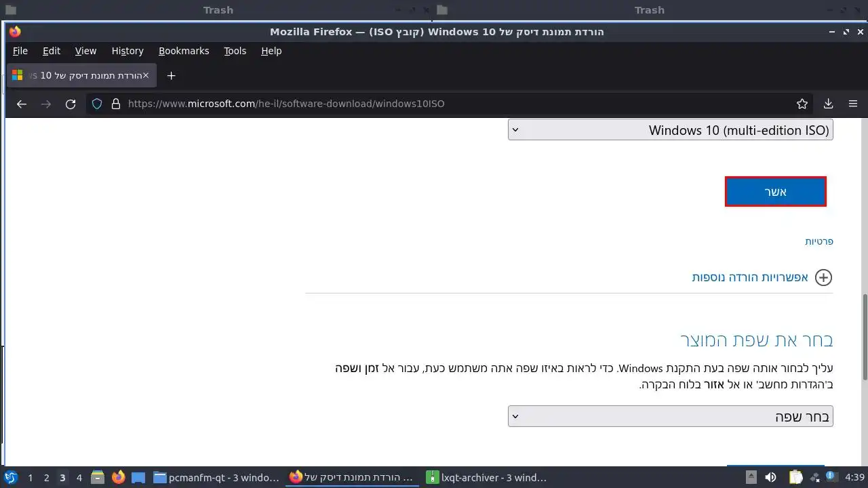Switch to virtual desktop 1
Image resolution: width=868 pixels, height=488 pixels.
[x=31, y=478]
